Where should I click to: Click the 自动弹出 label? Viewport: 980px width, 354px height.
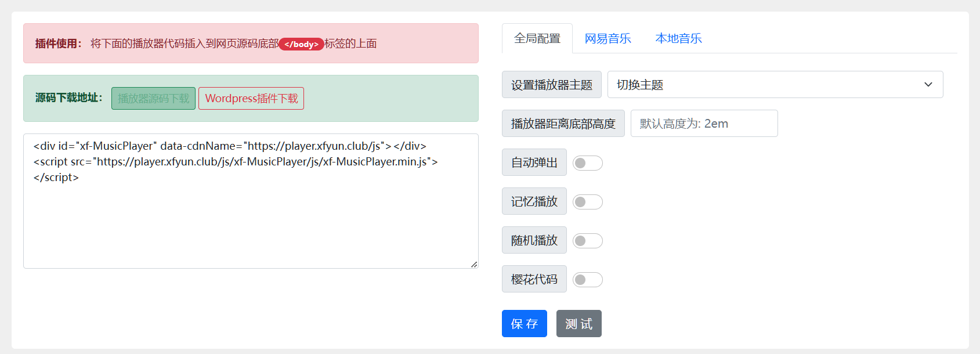pyautogui.click(x=534, y=162)
